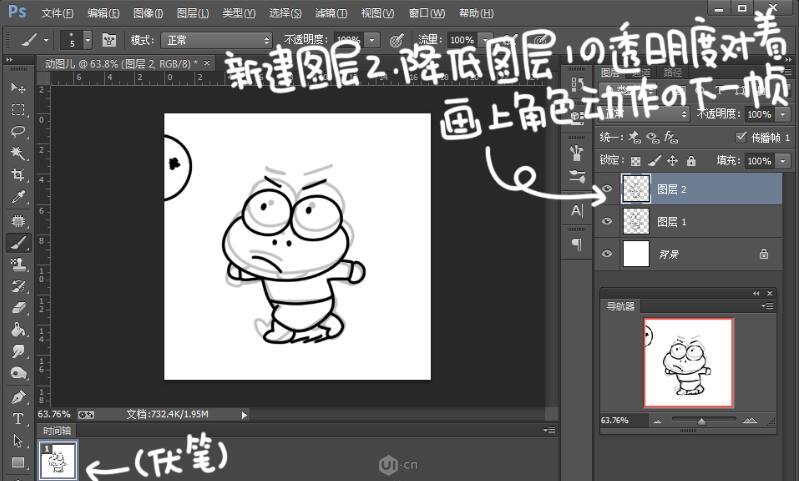Image resolution: width=799 pixels, height=481 pixels.
Task: Toggle lock image pixels (brush icon)
Action: click(x=654, y=161)
